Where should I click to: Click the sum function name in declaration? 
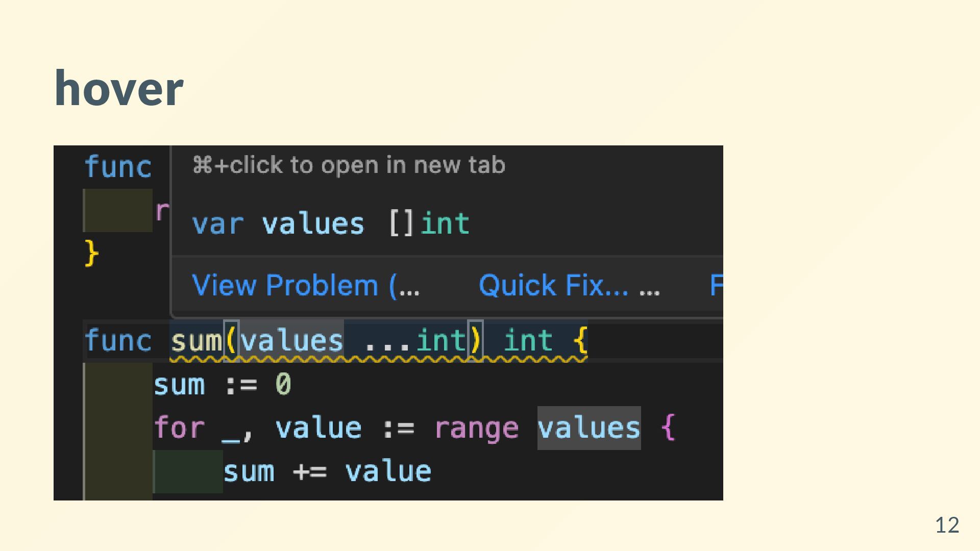coord(197,341)
